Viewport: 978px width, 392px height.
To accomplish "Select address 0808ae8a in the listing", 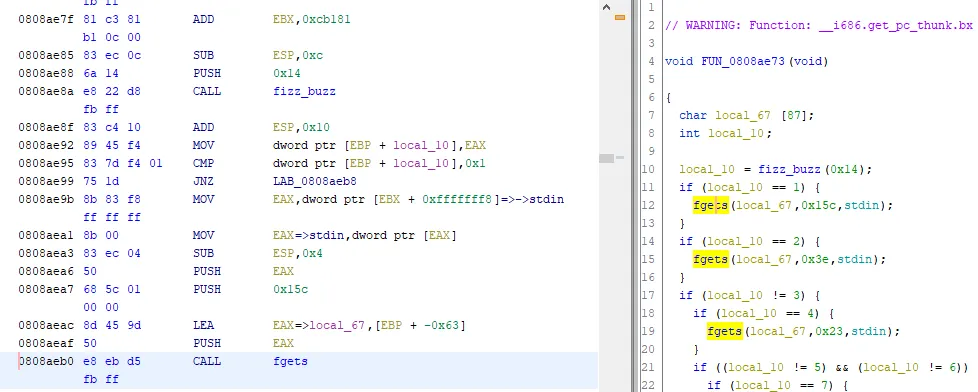I will 46,92.
